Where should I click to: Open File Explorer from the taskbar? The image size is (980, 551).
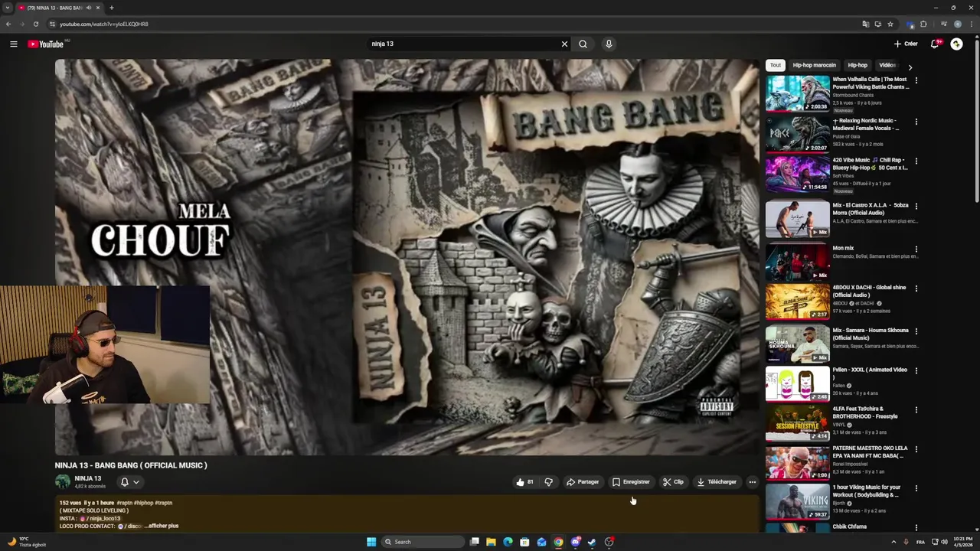(x=491, y=542)
